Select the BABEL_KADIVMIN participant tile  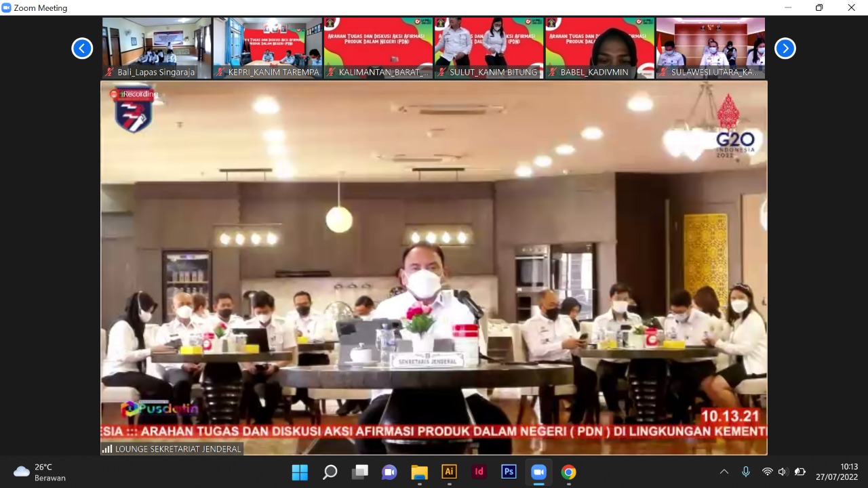(599, 47)
